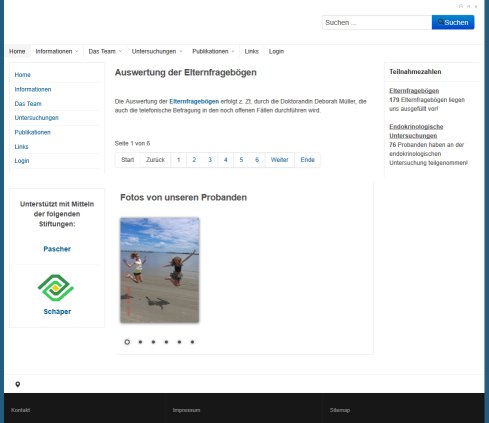The height and width of the screenshot is (423, 489).
Task: Click the Seite 1 von 6 text
Action: pyautogui.click(x=132, y=143)
